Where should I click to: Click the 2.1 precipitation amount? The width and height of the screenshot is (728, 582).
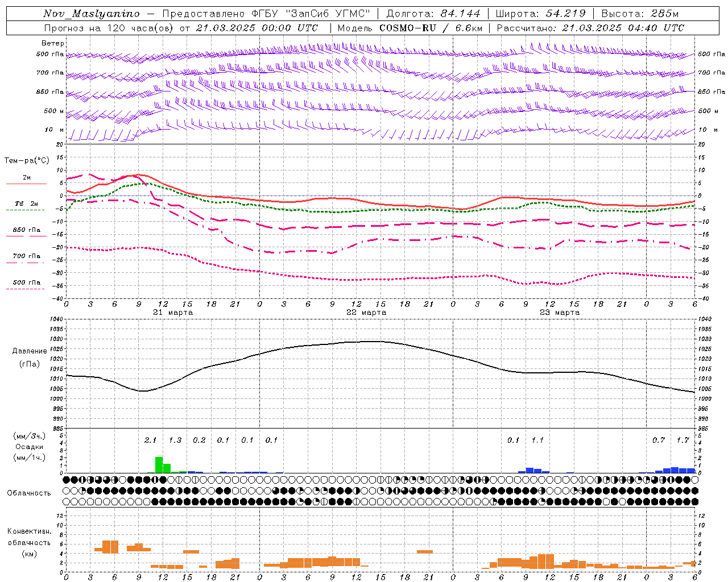point(150,440)
